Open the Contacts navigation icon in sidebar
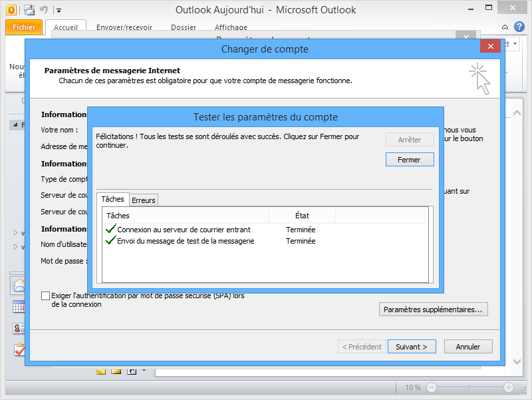Image resolution: width=532 pixels, height=400 pixels. (19, 328)
